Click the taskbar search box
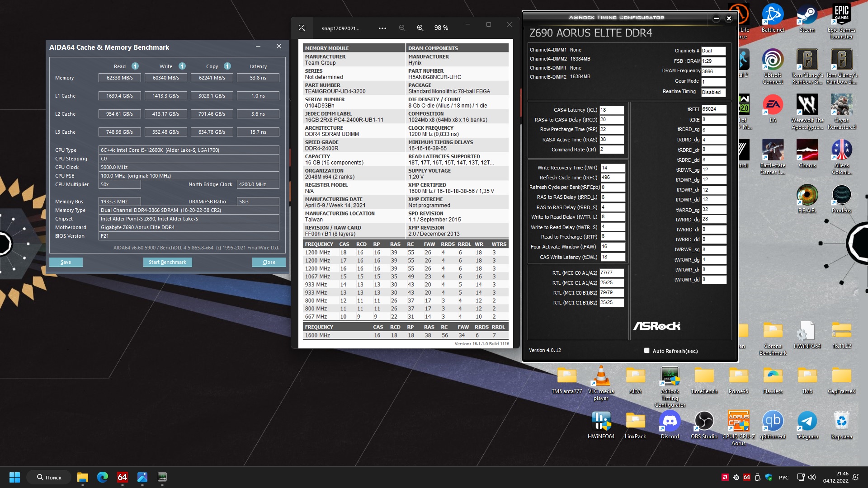The image size is (868, 488). click(x=49, y=477)
